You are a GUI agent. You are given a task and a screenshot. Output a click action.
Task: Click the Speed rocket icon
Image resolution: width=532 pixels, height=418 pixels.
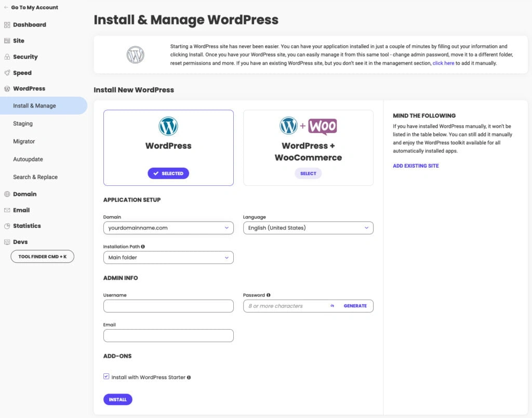(7, 73)
